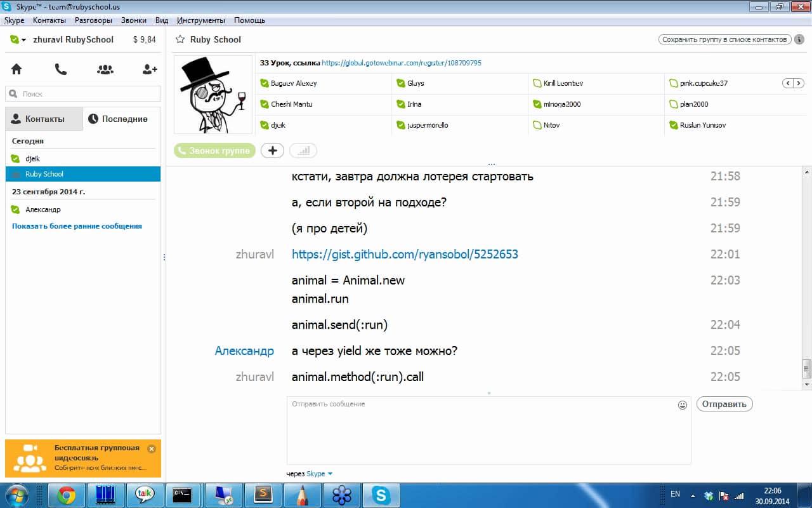Click the sidebar collapse handle dots
Screen dimensions: 812x508
pyautogui.click(x=164, y=257)
